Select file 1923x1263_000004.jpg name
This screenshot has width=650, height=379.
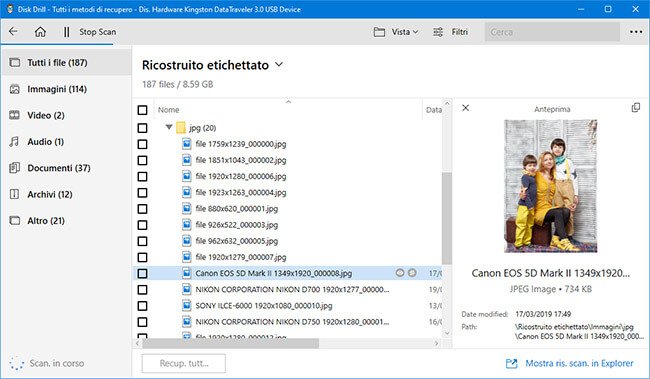(241, 192)
